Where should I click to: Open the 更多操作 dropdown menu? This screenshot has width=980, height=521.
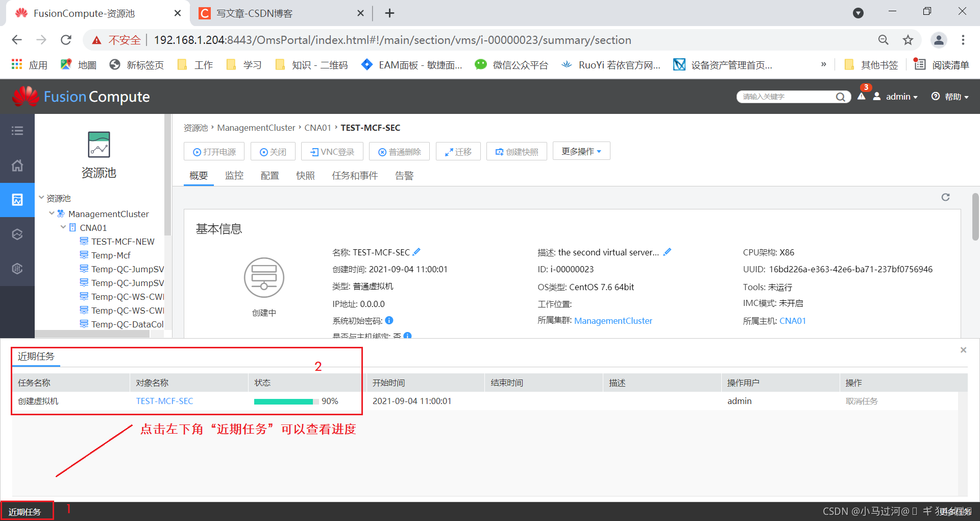pos(581,151)
